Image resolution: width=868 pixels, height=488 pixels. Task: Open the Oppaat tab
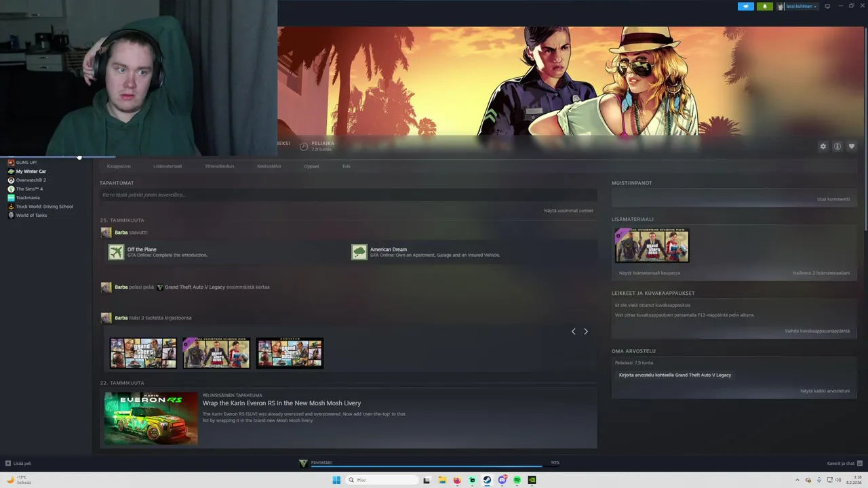point(311,166)
